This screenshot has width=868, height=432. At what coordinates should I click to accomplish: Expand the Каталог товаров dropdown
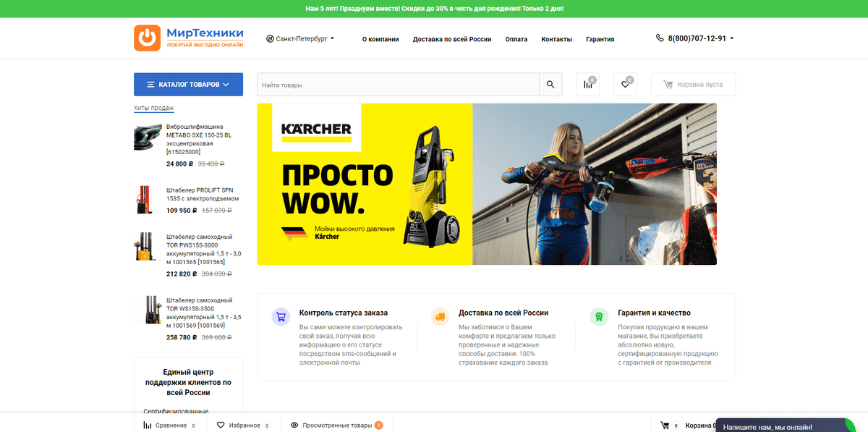188,85
